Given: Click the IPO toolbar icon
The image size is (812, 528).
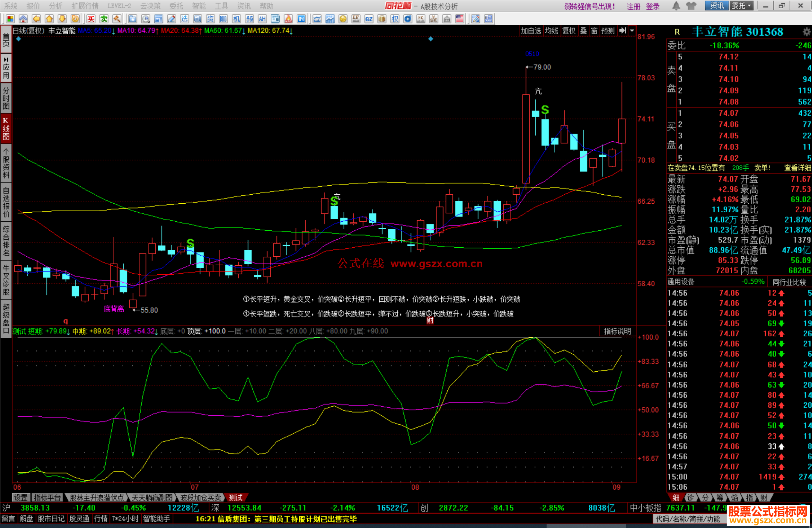Looking at the screenshot, I should tap(301, 19).
